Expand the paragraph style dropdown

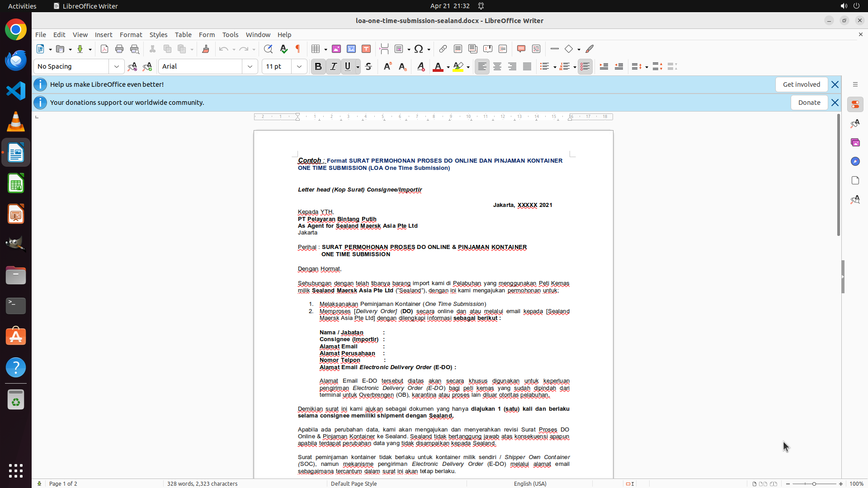point(117,66)
